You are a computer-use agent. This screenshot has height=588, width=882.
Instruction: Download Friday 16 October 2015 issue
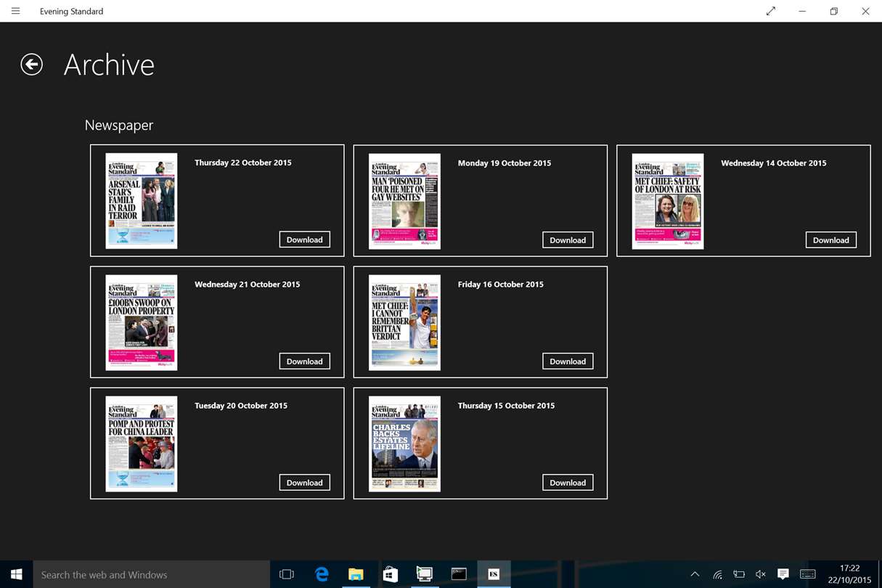tap(568, 361)
